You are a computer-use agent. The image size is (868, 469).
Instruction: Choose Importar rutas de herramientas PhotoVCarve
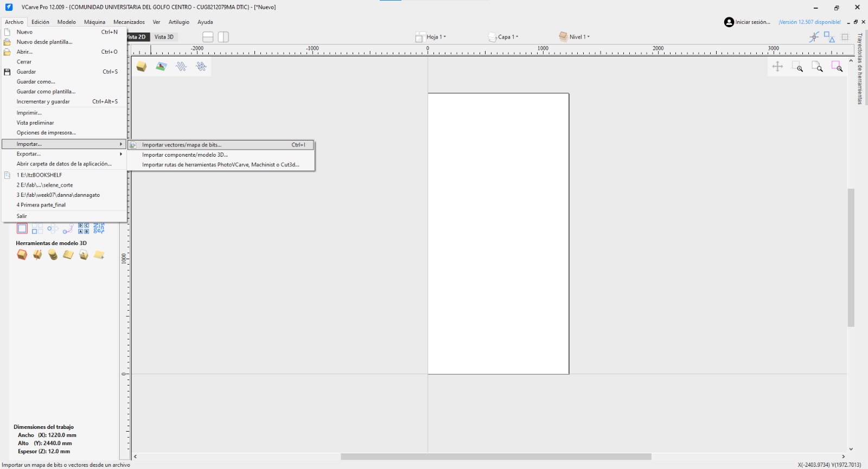(221, 165)
